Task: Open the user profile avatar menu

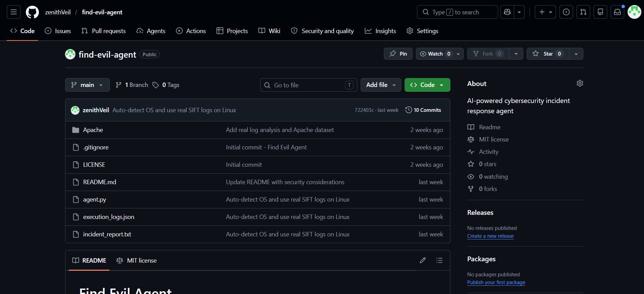Action: coord(634,12)
